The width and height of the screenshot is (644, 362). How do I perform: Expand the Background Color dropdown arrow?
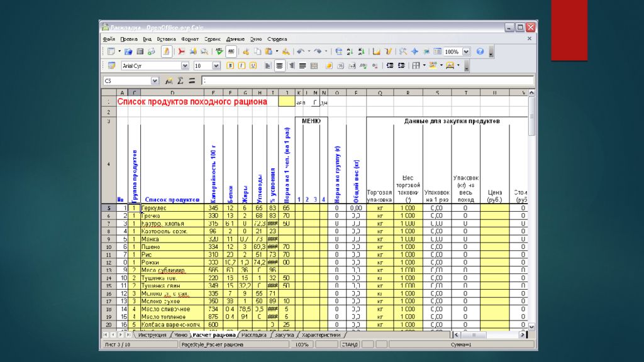[x=441, y=65]
